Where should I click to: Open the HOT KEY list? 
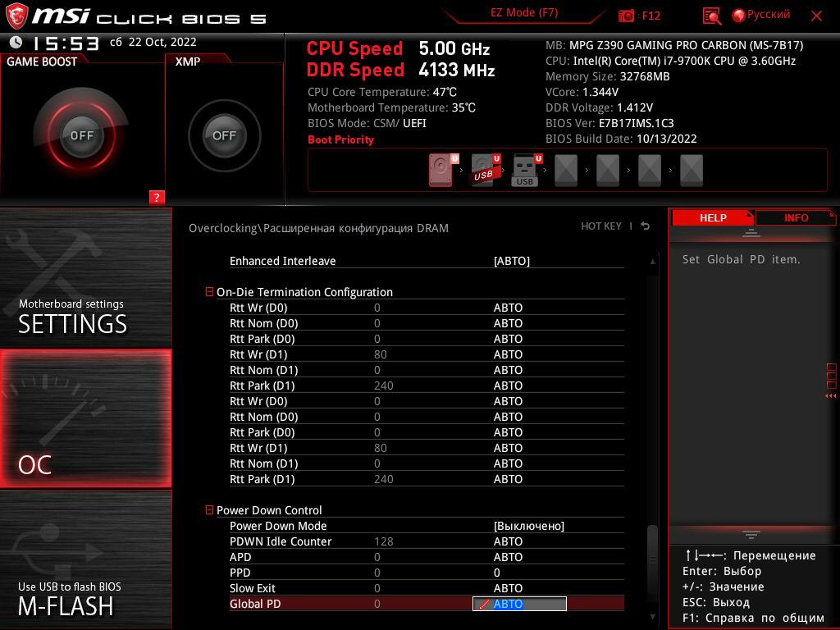[601, 226]
